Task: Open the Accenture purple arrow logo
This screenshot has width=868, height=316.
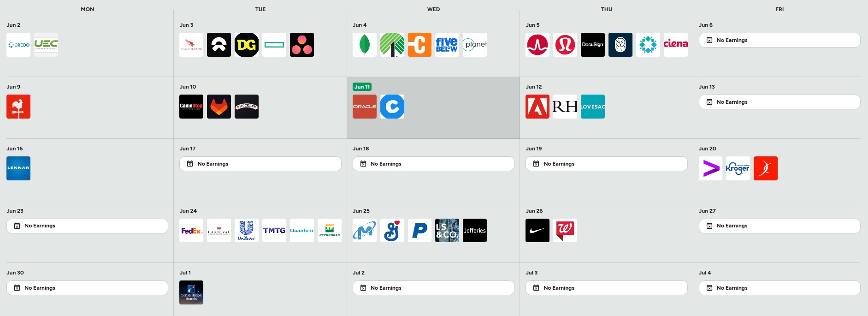Action: click(710, 168)
